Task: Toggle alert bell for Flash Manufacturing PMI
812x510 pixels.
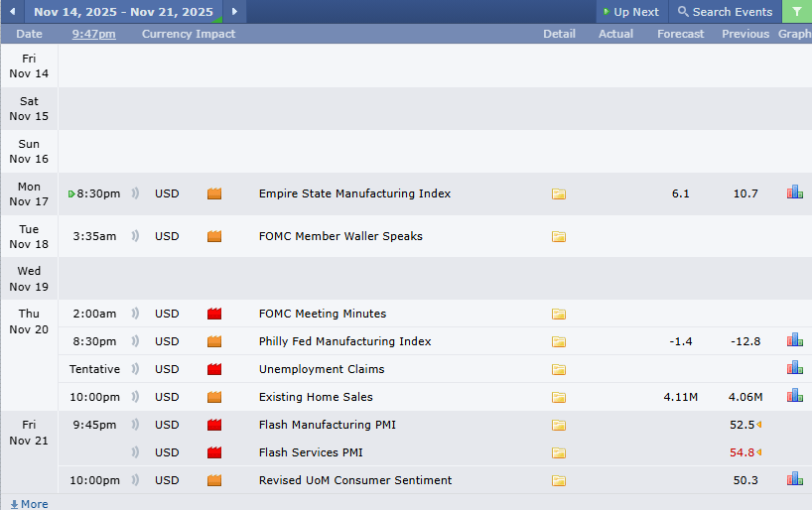Action: 135,425
